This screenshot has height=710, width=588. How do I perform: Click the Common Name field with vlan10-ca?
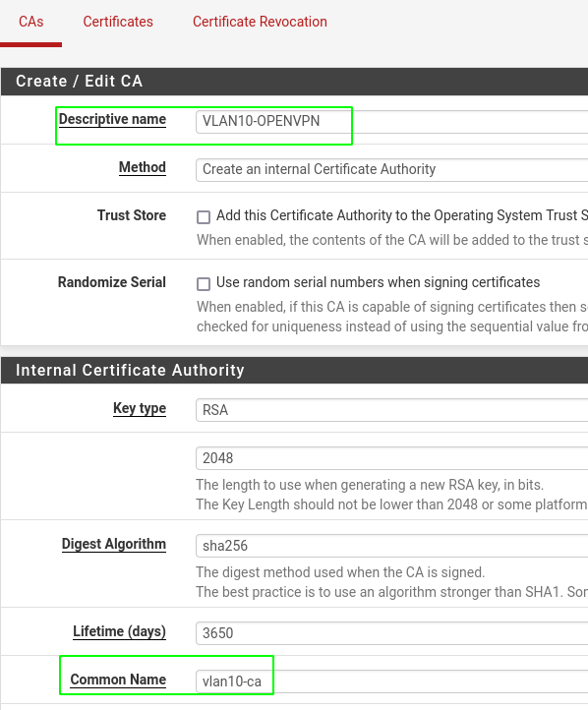pos(391,681)
